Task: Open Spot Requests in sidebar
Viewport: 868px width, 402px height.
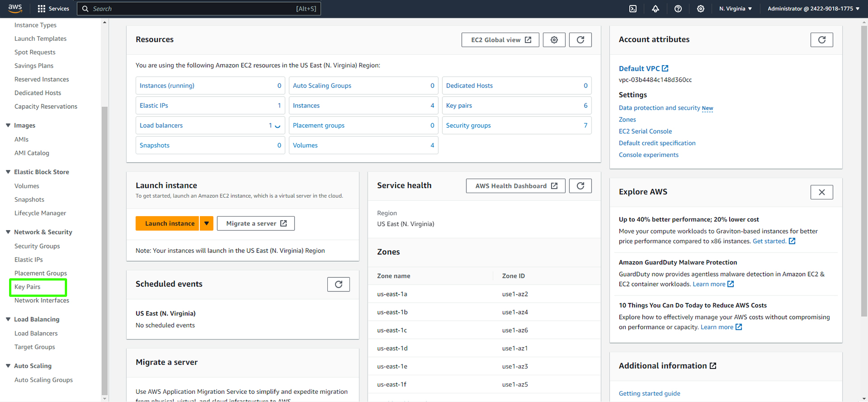Action: [35, 52]
